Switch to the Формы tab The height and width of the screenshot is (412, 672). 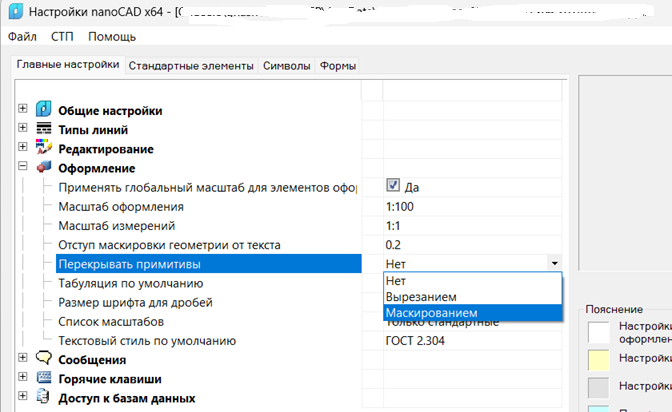click(x=338, y=66)
